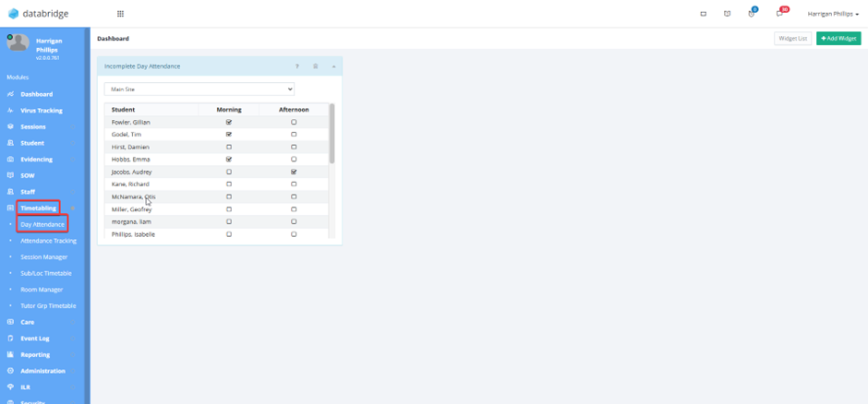Click the Virus Tracking module link
The image size is (868, 404).
[42, 111]
